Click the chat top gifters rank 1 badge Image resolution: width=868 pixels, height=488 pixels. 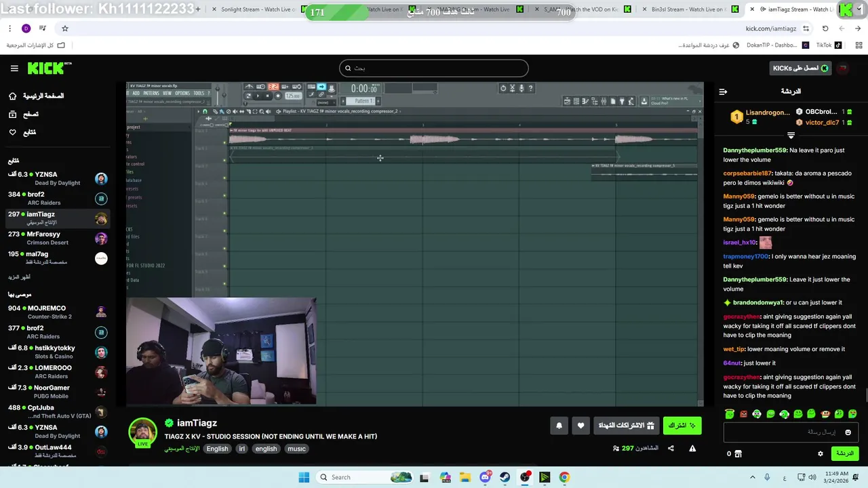736,117
